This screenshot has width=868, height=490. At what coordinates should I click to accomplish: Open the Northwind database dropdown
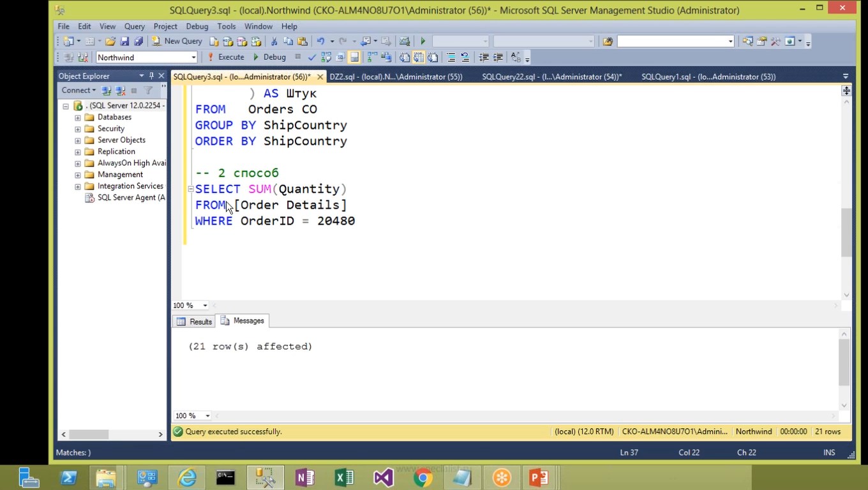click(193, 57)
